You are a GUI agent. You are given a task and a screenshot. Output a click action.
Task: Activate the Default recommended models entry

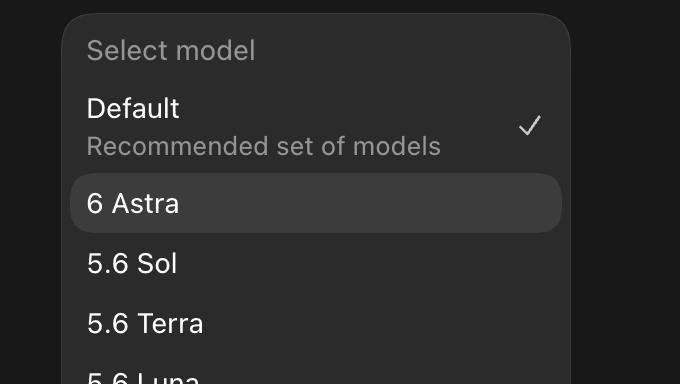[316, 126]
